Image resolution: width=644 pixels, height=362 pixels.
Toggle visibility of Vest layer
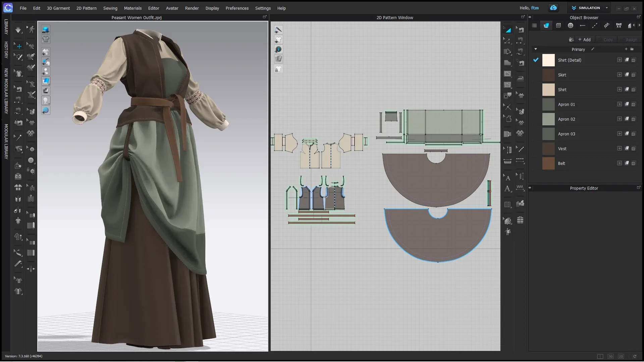(x=536, y=148)
